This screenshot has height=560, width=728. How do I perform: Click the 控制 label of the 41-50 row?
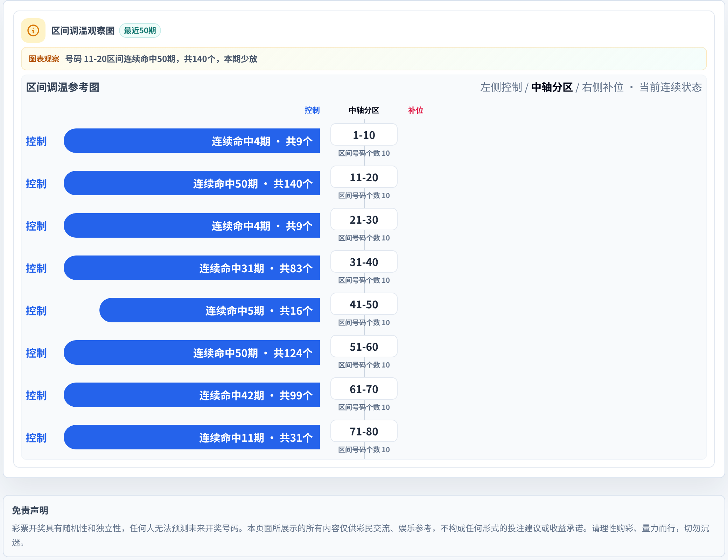[36, 311]
